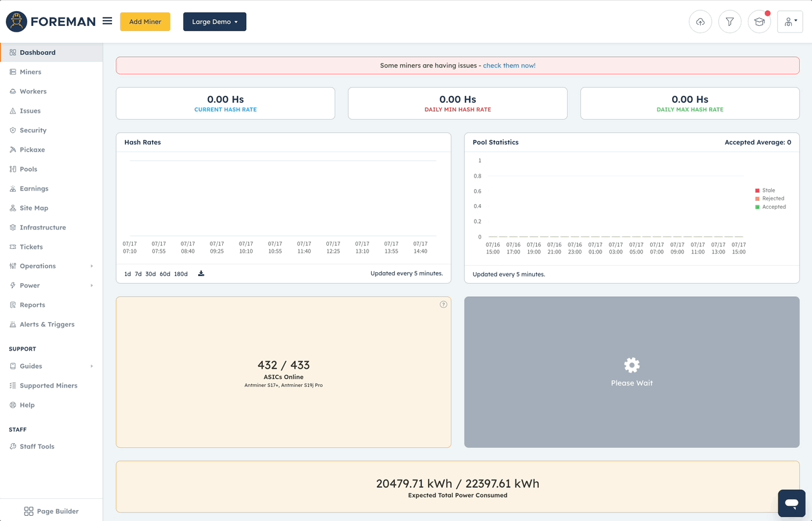Download hash rate chart data
This screenshot has height=521, width=812.
click(201, 273)
